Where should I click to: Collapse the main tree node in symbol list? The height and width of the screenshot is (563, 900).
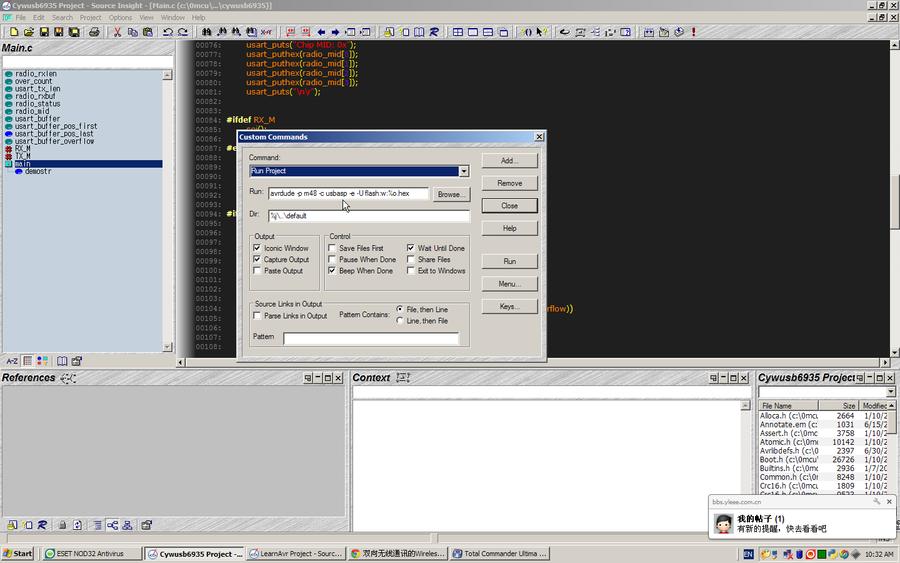pos(8,164)
